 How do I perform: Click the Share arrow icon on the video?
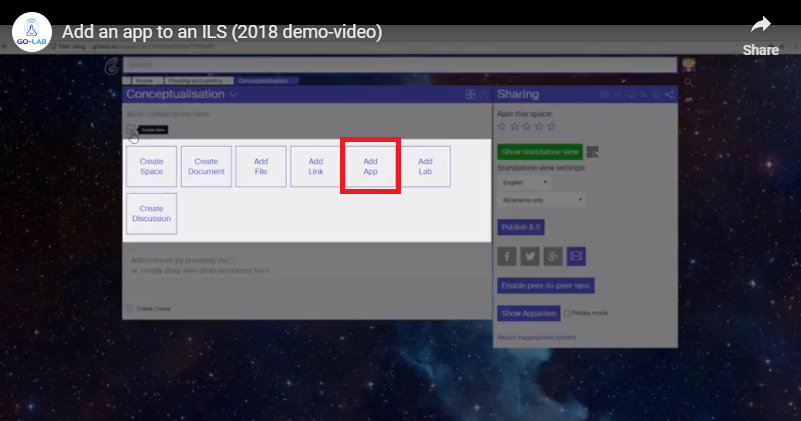pos(761,26)
